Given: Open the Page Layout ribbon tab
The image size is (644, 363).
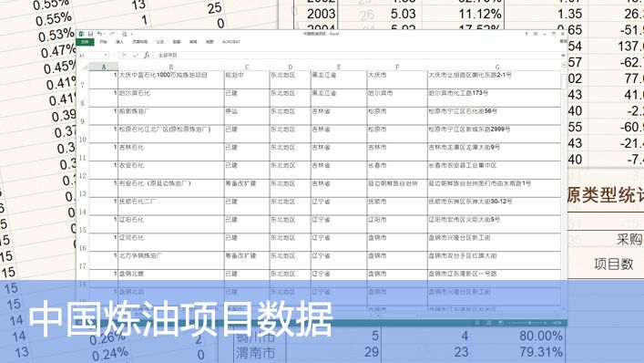Looking at the screenshot, I should 140,42.
